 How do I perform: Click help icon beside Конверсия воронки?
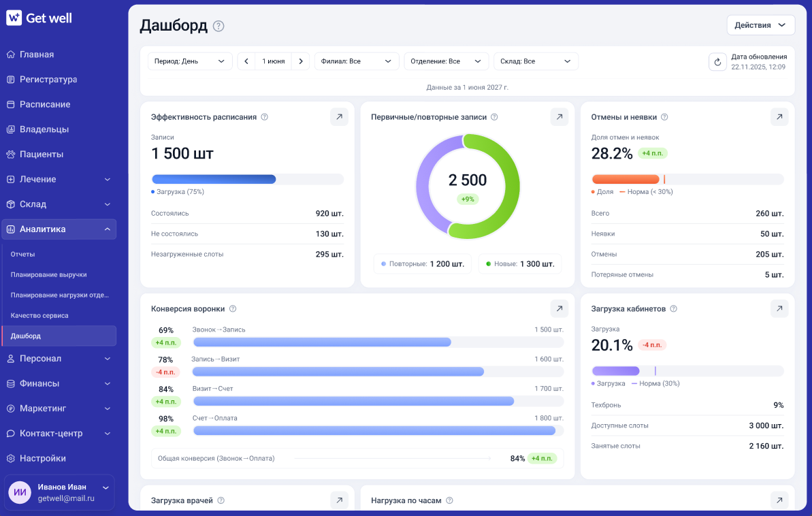233,309
